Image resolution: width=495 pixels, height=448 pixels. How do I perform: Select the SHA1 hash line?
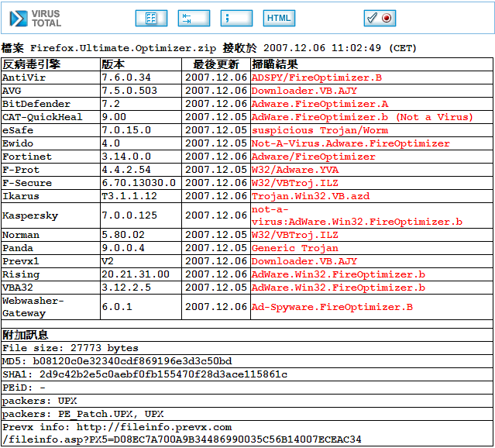(x=145, y=374)
